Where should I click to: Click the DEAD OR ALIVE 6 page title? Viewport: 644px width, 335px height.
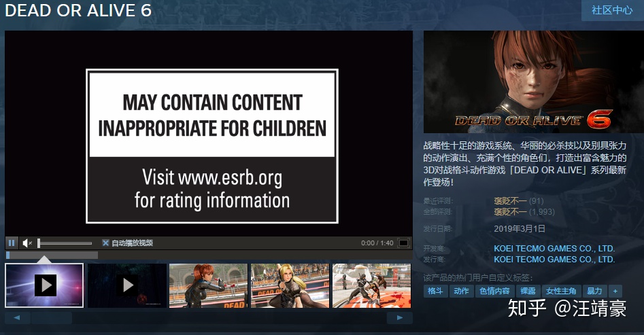click(x=78, y=11)
